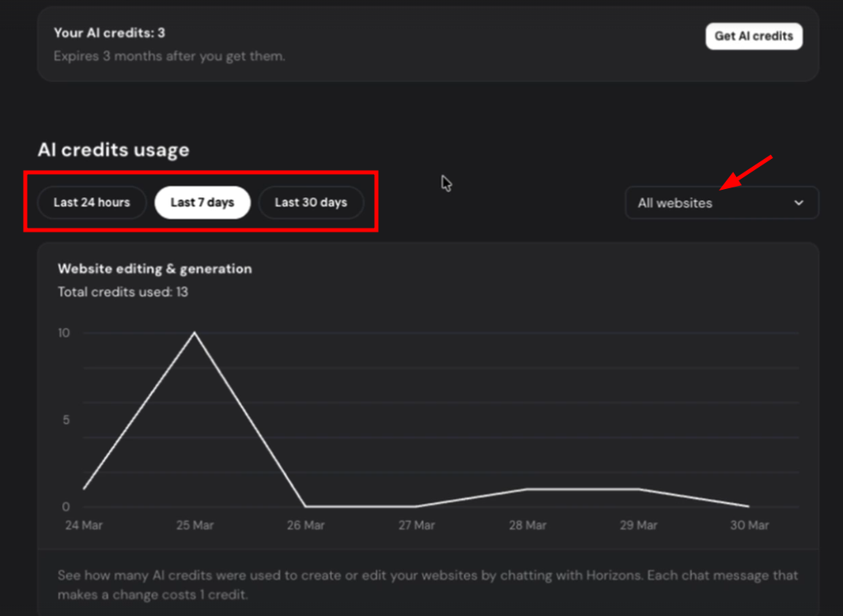843x616 pixels.
Task: Click the chart line peak at 25 Mar
Action: point(195,333)
